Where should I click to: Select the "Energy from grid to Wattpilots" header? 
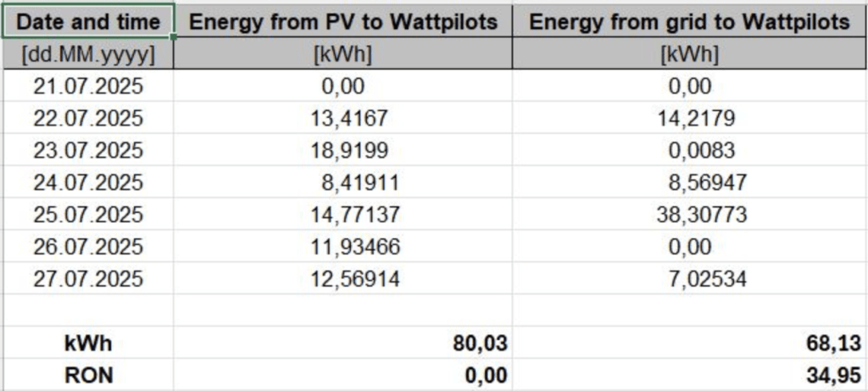689,22
